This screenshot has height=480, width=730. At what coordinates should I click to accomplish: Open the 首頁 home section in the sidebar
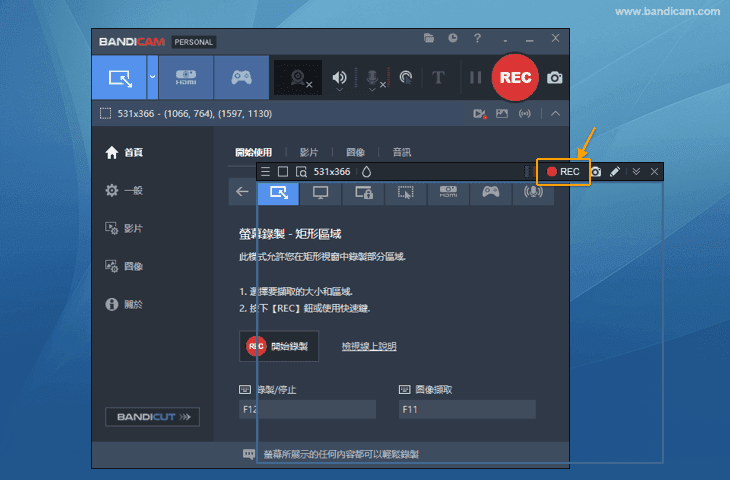pyautogui.click(x=124, y=152)
